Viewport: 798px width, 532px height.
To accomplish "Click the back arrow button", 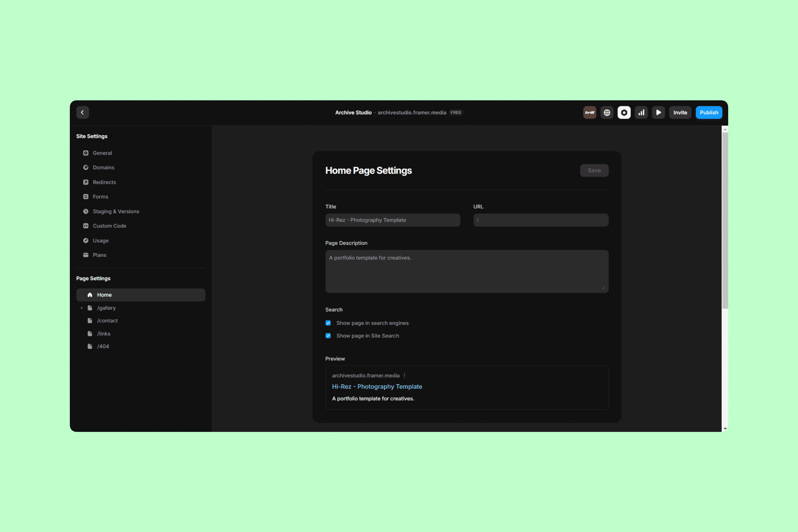I will (83, 112).
